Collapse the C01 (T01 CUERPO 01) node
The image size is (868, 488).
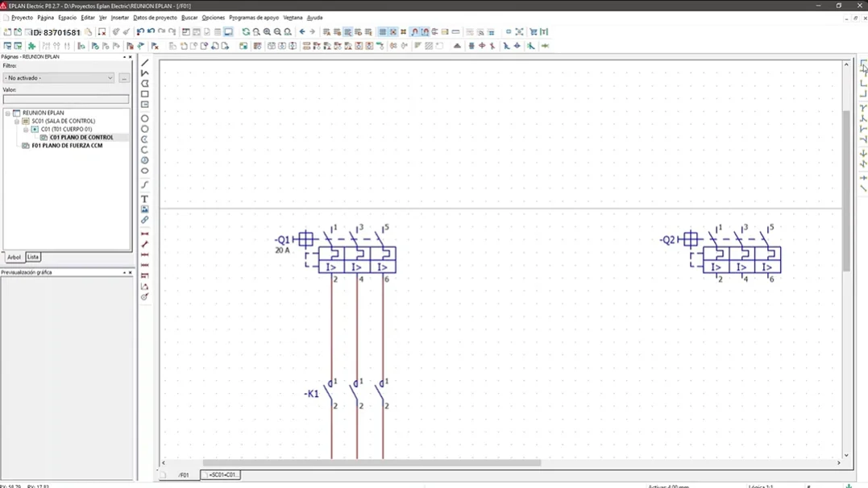pos(26,130)
